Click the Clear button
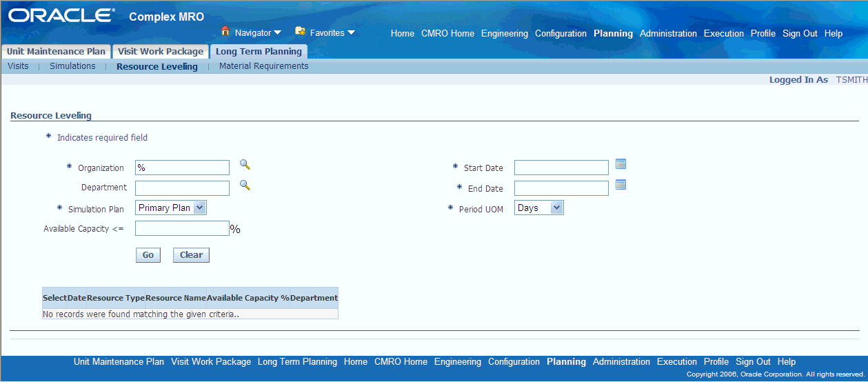This screenshot has height=382, width=868. (191, 255)
